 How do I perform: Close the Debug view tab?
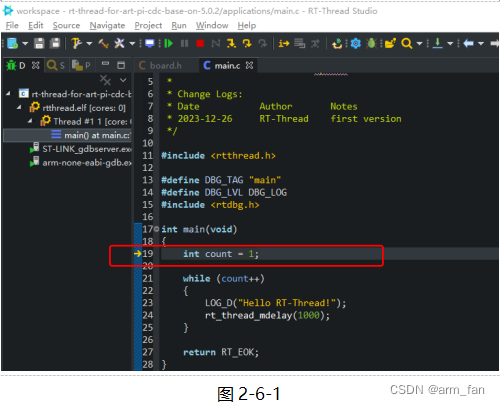[x=35, y=65]
